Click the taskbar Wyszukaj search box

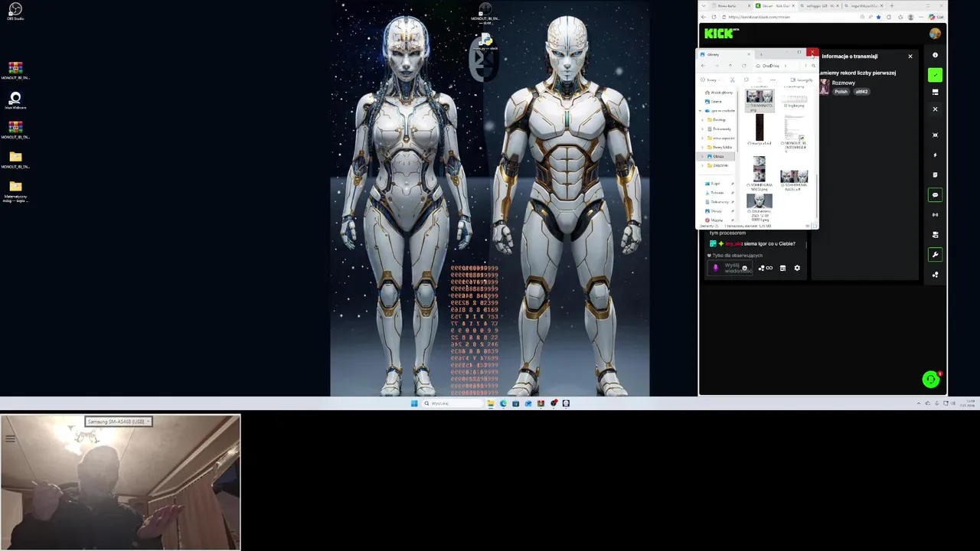click(452, 403)
